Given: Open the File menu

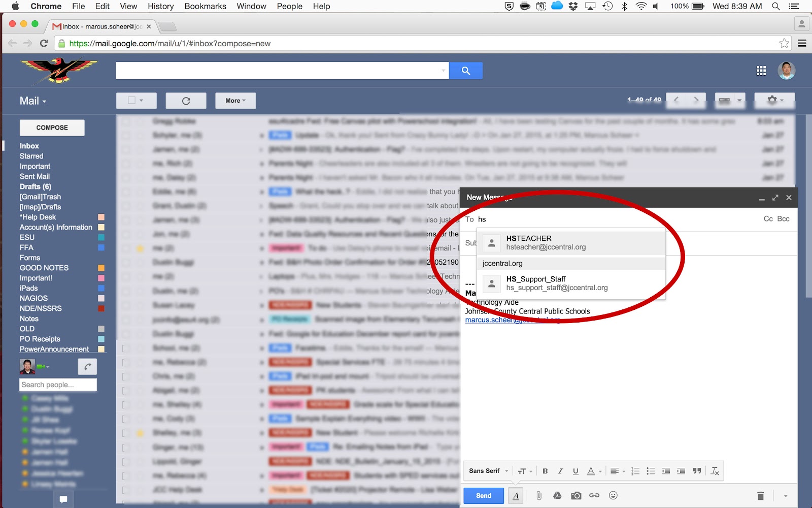Looking at the screenshot, I should coord(79,6).
